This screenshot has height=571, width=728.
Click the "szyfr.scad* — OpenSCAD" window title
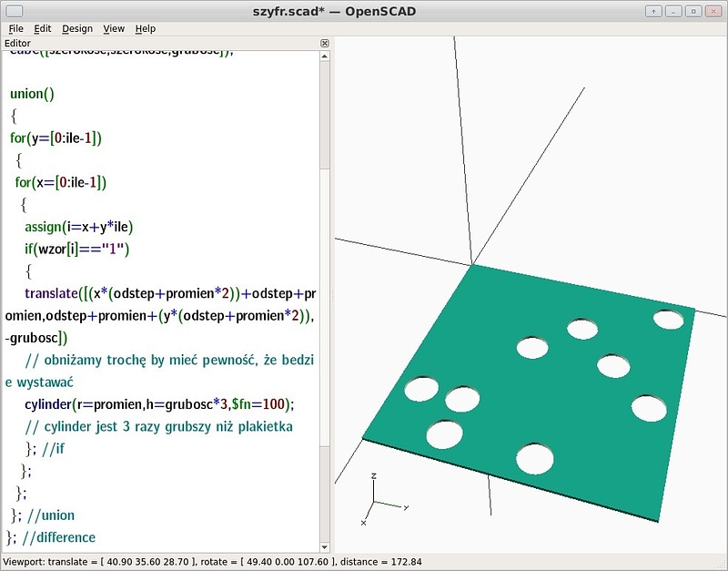(x=334, y=11)
